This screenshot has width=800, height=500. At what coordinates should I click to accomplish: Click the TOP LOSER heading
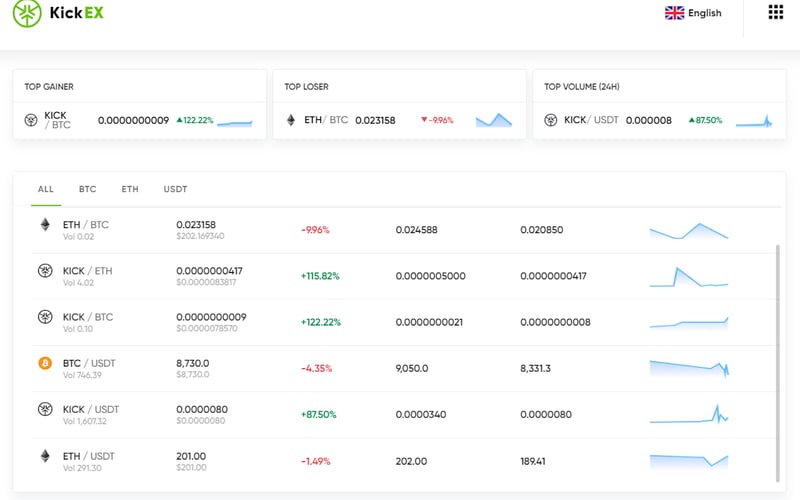click(306, 87)
